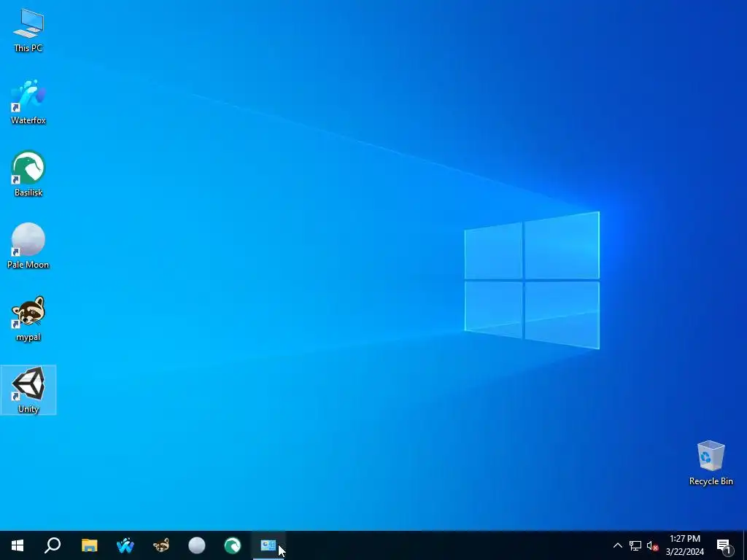Launch Pale Moon from the taskbar
The image size is (747, 560).
point(196,545)
